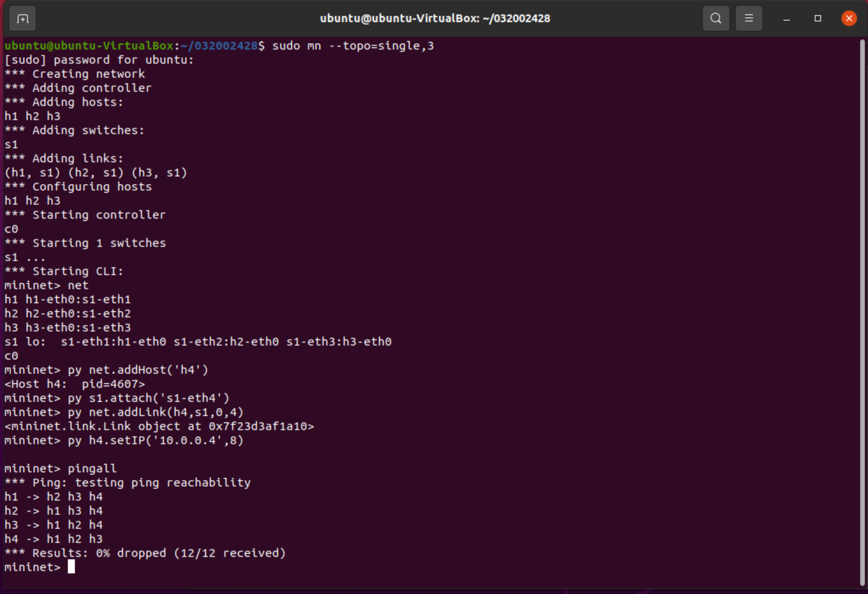Click the s1.attach('s1-eth4') command
Image resolution: width=868 pixels, height=594 pixels.
pyautogui.click(x=148, y=398)
